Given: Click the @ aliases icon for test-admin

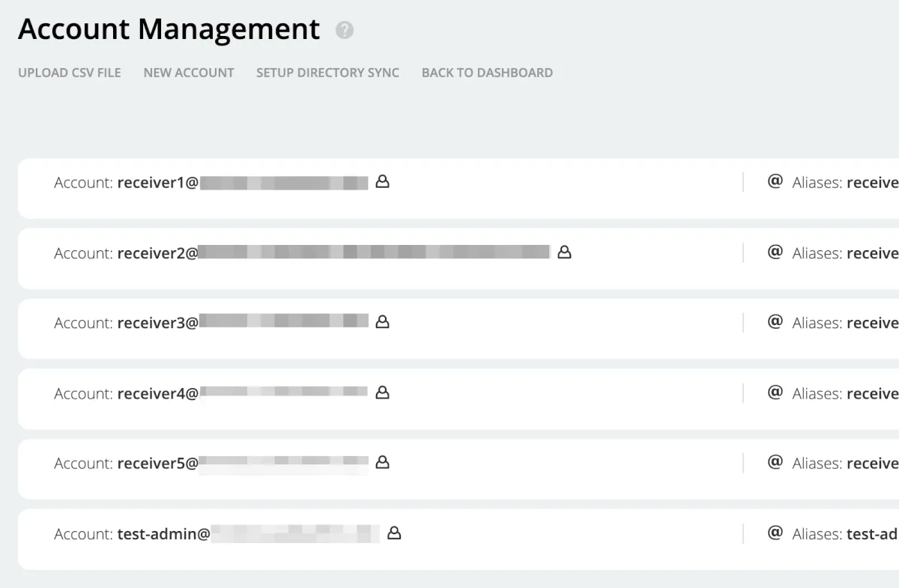Looking at the screenshot, I should pos(775,533).
